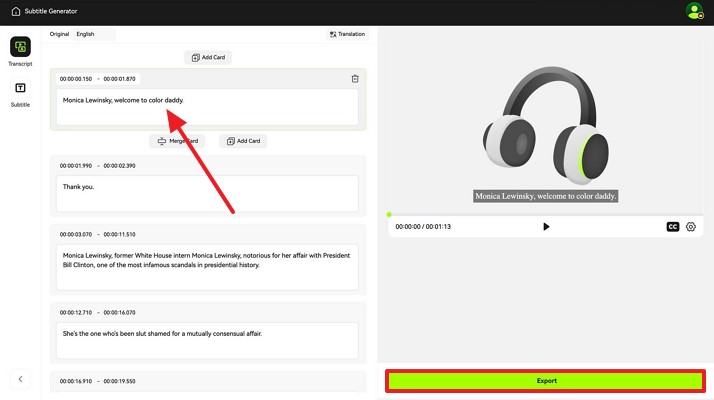Click the Subtitle Generator title
Image resolution: width=714 pixels, height=400 pixels.
(x=51, y=11)
